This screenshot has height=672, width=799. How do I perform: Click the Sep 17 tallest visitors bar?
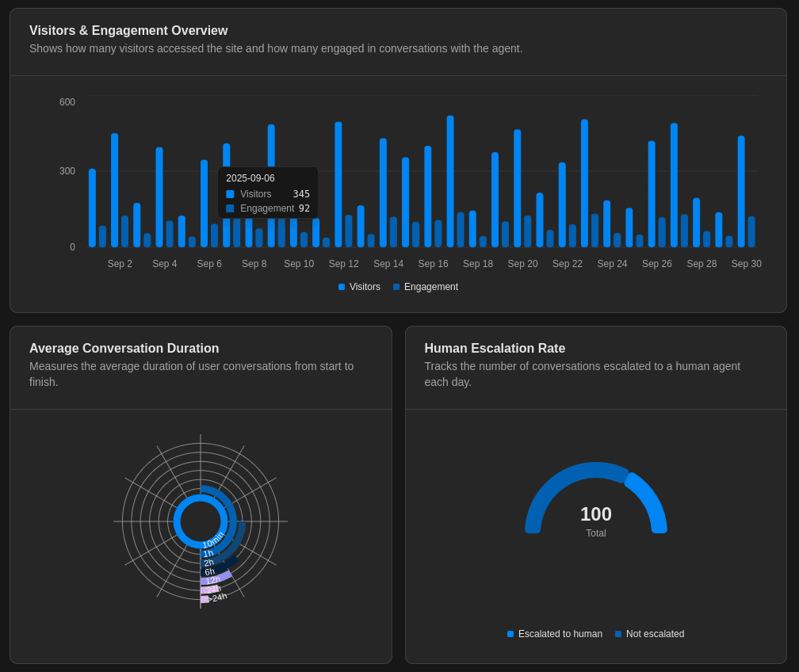tap(450, 181)
